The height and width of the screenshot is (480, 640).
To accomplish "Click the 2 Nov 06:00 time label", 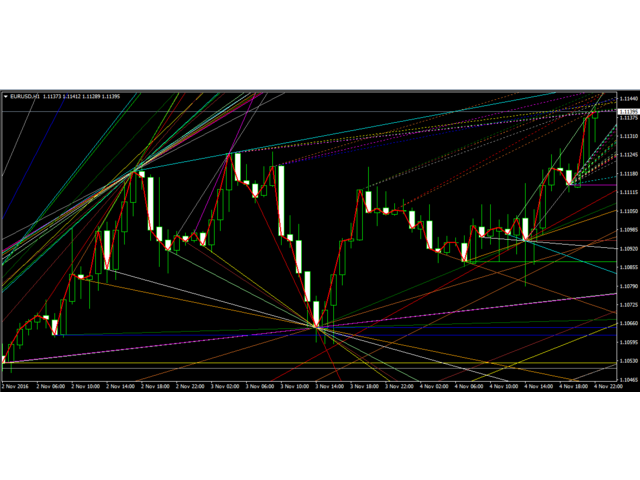I will click(51, 386).
